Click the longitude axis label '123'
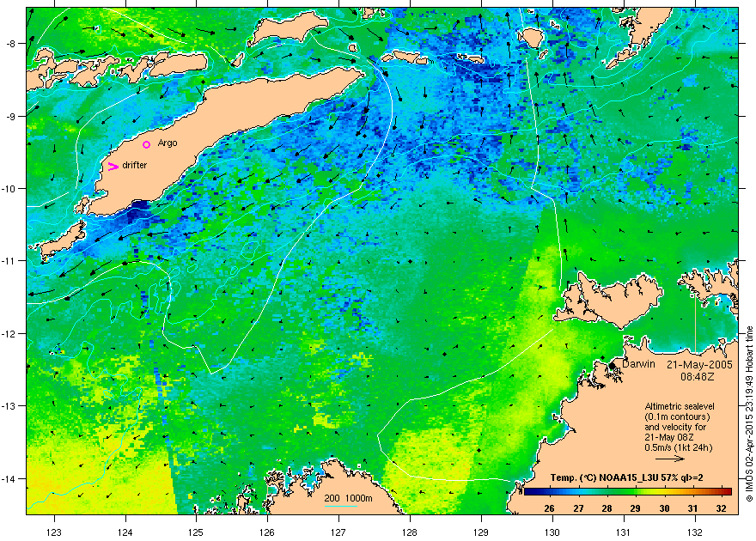Viewport: 756px width, 541px height. pyautogui.click(x=54, y=532)
